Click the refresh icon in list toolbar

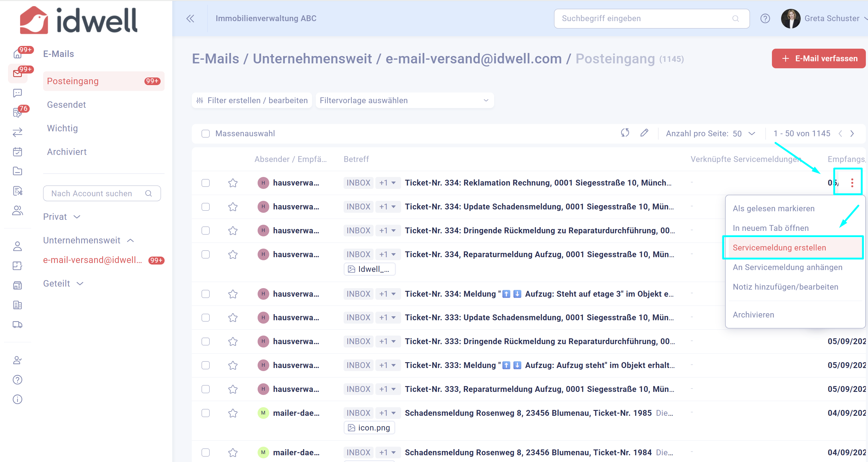(x=625, y=133)
